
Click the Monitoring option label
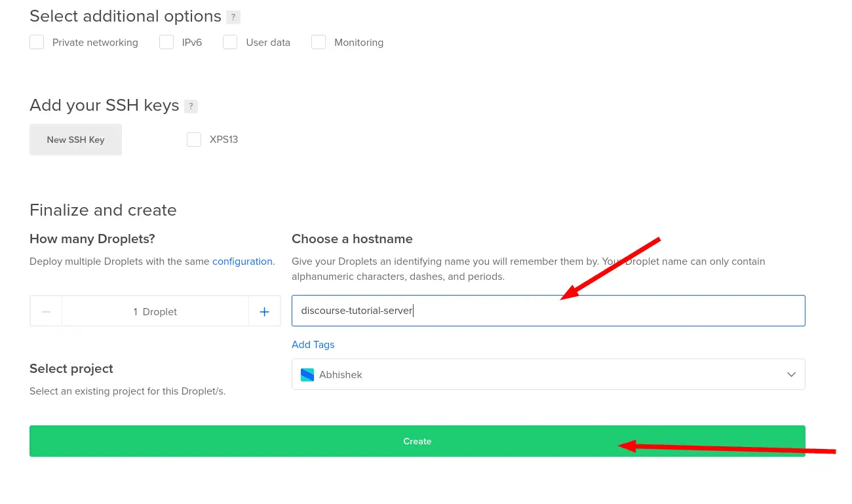(358, 43)
